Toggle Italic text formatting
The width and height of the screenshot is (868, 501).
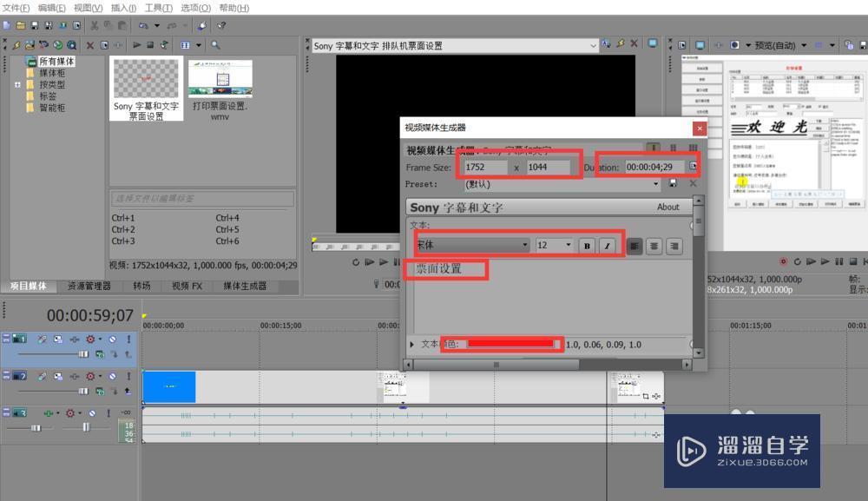pyautogui.click(x=608, y=247)
